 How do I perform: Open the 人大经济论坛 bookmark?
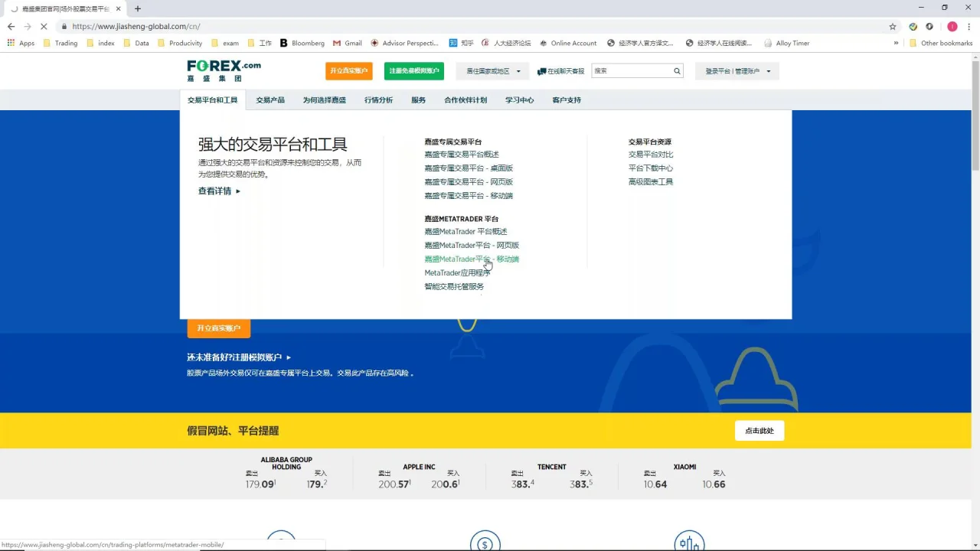506,43
